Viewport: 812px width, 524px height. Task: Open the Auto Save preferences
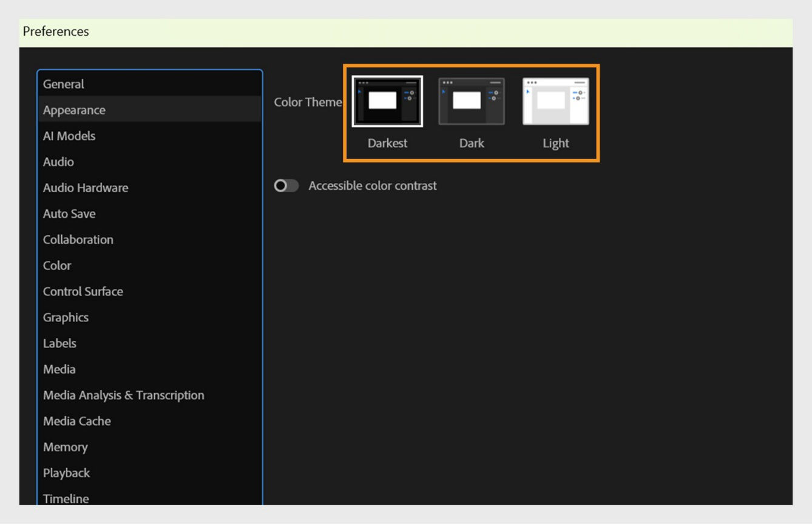pyautogui.click(x=69, y=213)
